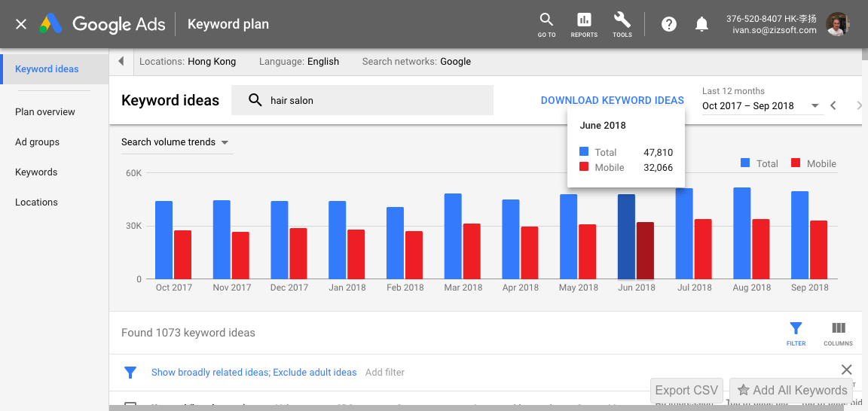Click Download Keyword Ideas link

tap(612, 100)
